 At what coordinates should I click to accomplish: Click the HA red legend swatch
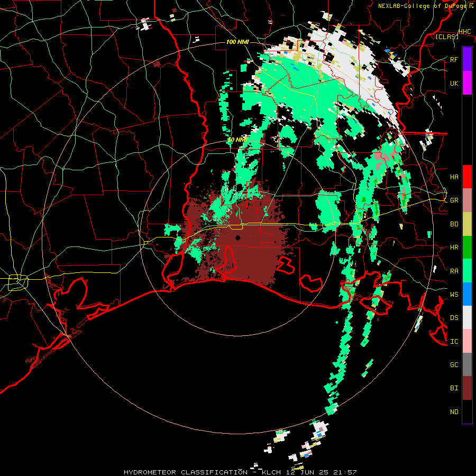467,177
